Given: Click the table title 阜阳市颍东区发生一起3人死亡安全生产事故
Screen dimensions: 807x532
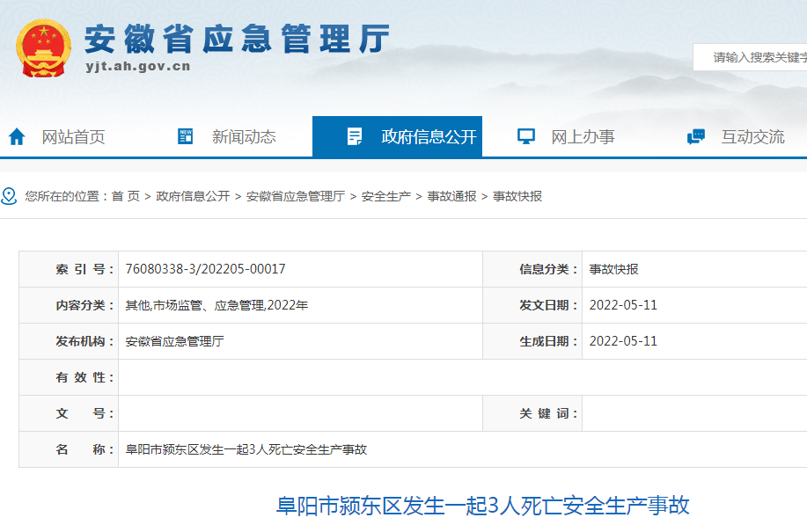Looking at the screenshot, I should click(x=246, y=449).
